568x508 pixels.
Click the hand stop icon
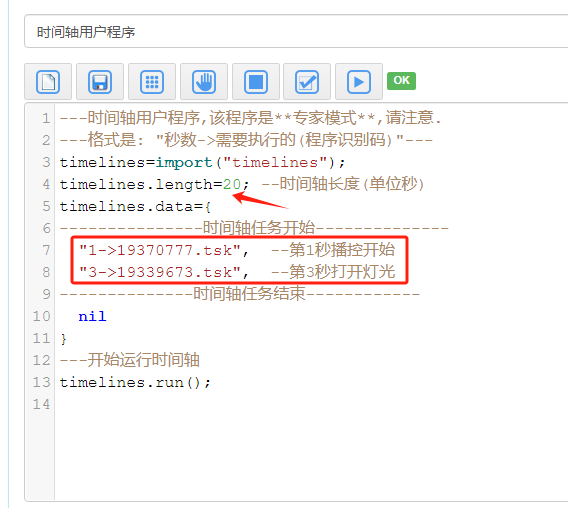click(204, 82)
